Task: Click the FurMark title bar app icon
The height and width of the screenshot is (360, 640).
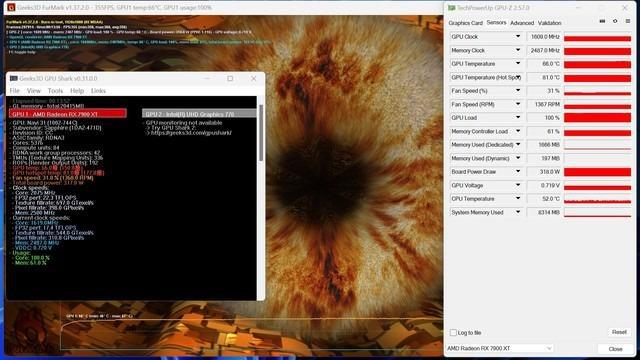Action: click(11, 7)
